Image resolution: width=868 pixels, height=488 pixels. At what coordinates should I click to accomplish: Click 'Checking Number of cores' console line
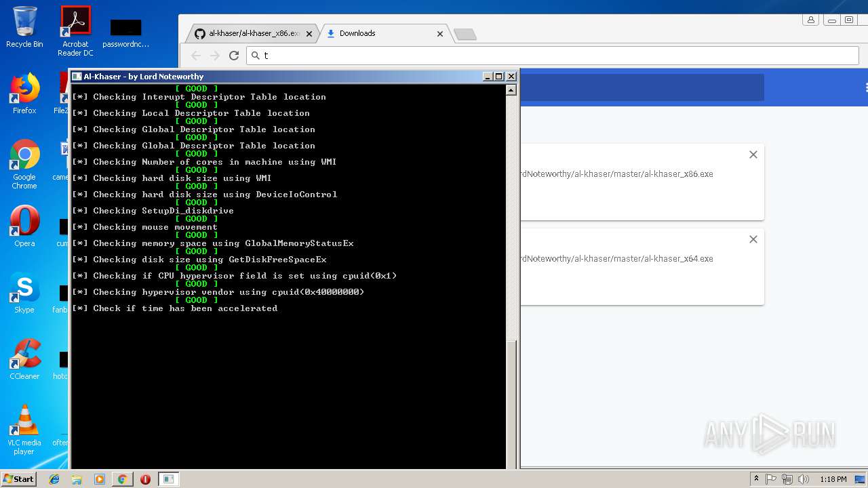click(x=204, y=162)
